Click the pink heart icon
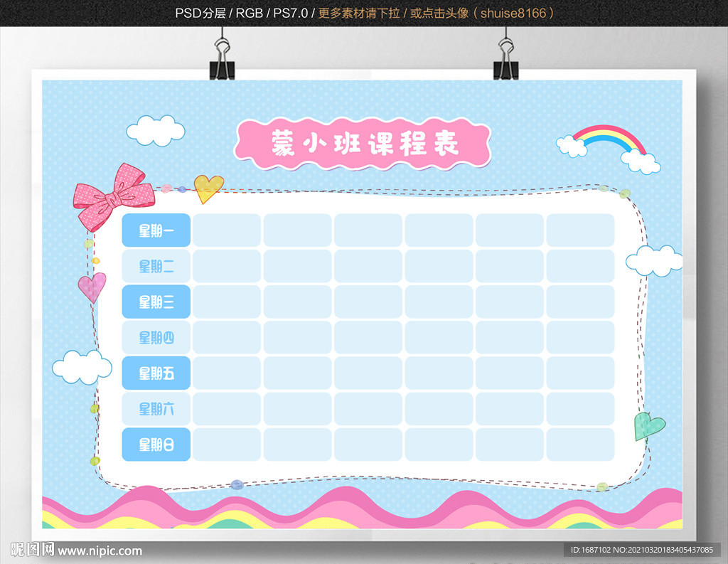The width and height of the screenshot is (728, 564). [92, 287]
